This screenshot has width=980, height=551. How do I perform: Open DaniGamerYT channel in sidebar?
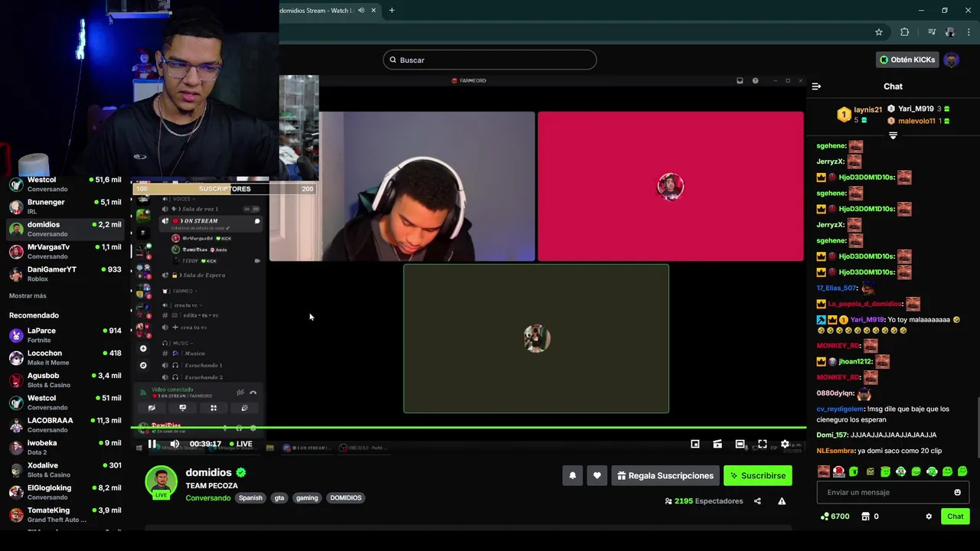coord(65,274)
